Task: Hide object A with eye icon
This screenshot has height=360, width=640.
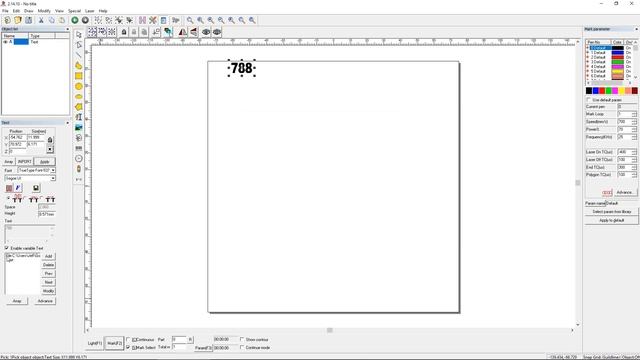Action: coord(5,42)
